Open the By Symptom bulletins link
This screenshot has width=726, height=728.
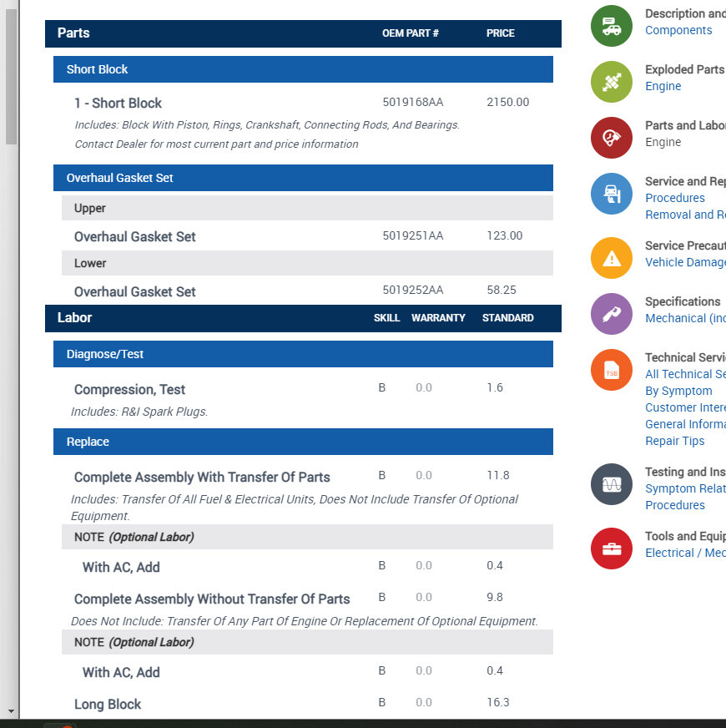(x=678, y=391)
